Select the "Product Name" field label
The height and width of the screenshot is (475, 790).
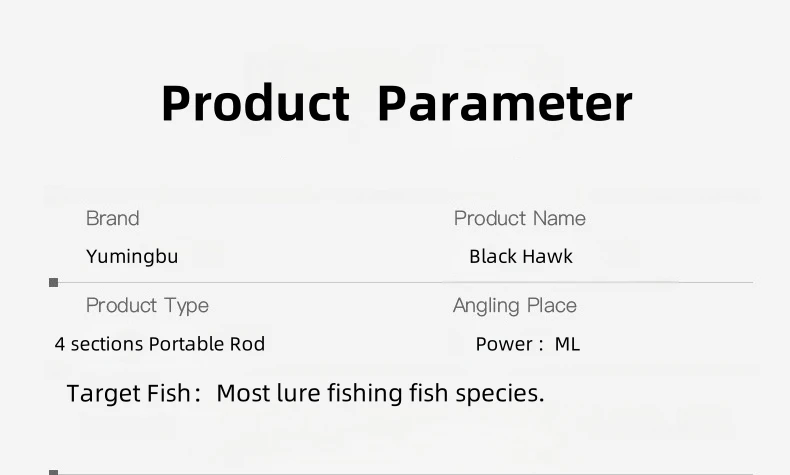coord(519,218)
